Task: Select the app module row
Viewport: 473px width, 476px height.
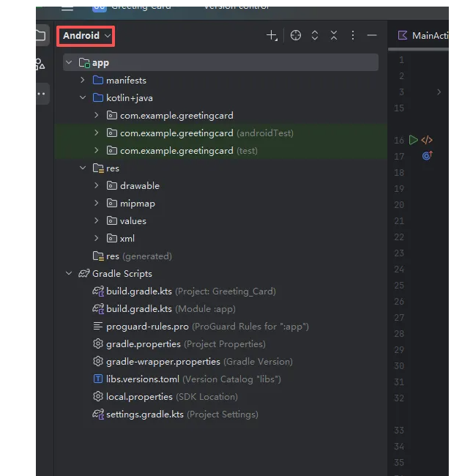Action: click(x=220, y=62)
